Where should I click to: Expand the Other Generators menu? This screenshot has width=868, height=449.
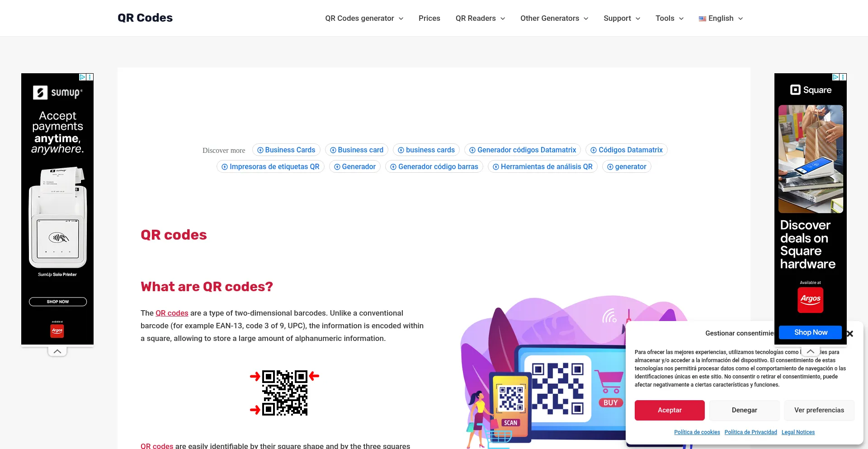[x=554, y=19]
